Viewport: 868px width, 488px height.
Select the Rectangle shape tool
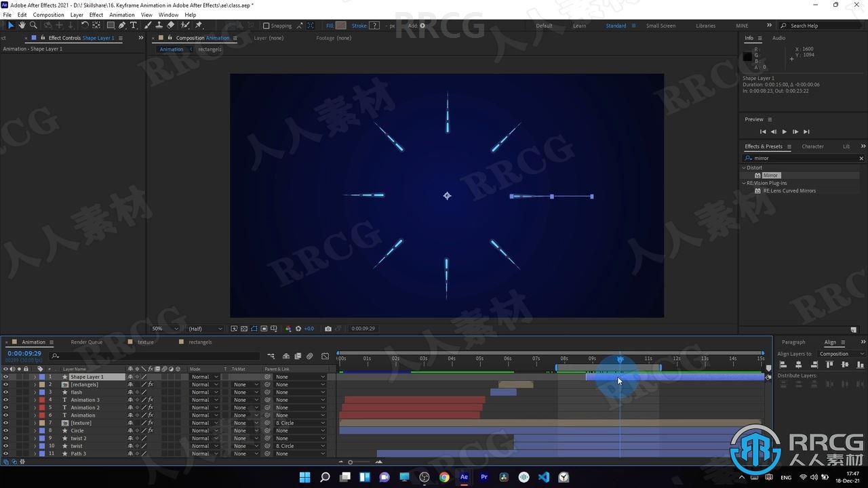(111, 25)
